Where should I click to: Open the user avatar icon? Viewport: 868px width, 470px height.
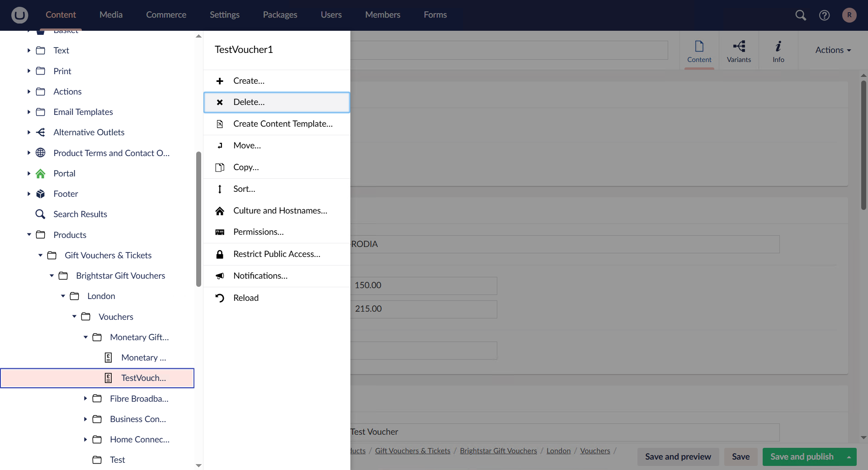849,15
